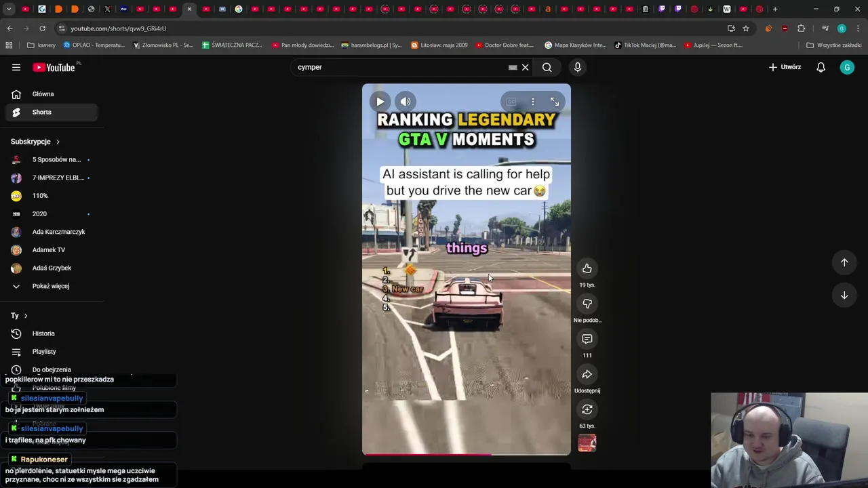Open the 110% channel subscription

point(52,196)
